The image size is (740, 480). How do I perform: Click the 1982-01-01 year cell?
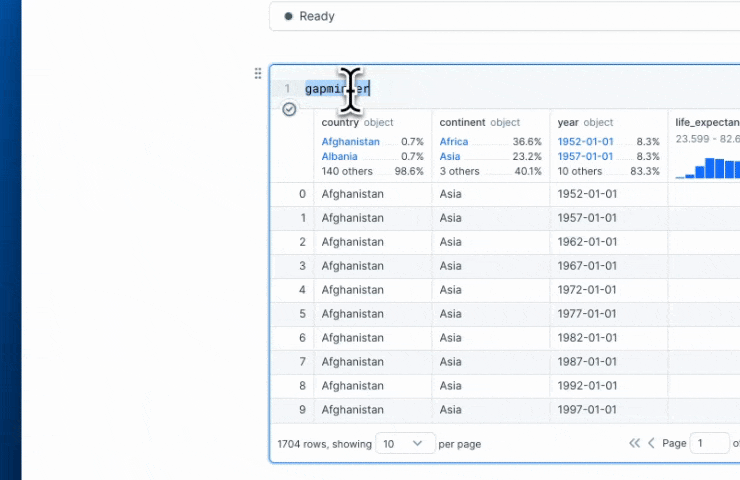click(x=587, y=338)
